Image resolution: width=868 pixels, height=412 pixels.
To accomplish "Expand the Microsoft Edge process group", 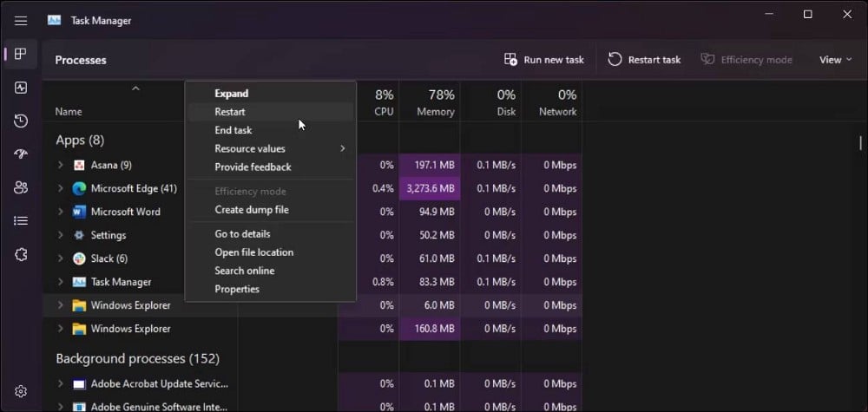I will [x=60, y=188].
